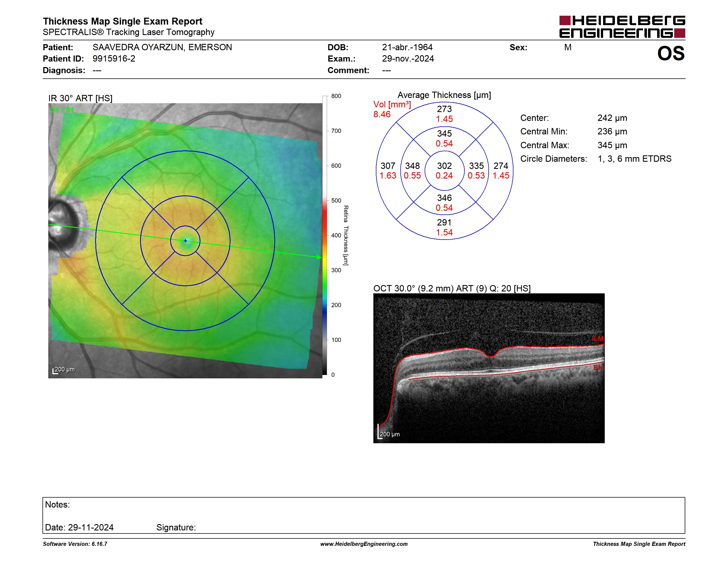Click outer inferior volume 1.54
728x563 pixels.
[x=444, y=232]
